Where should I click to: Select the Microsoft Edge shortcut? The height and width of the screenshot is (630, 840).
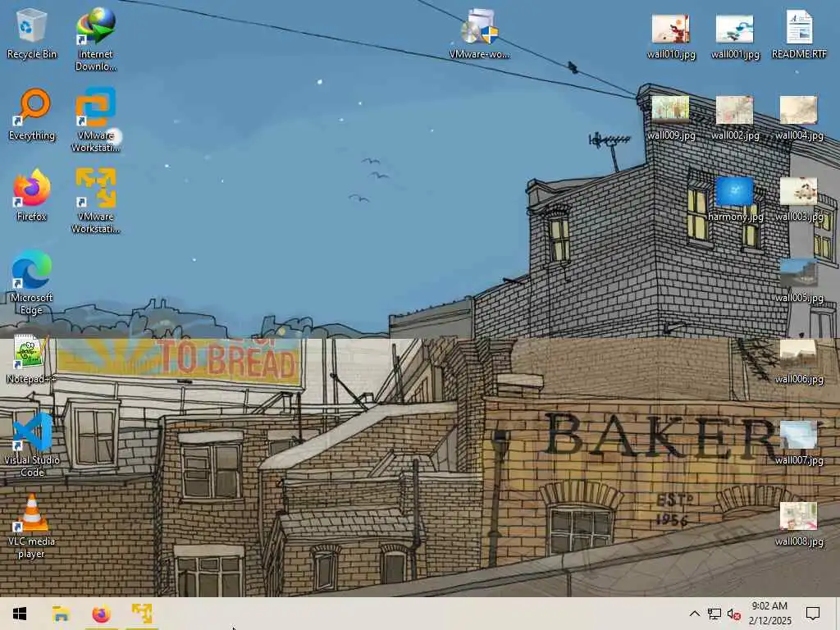[x=31, y=282]
